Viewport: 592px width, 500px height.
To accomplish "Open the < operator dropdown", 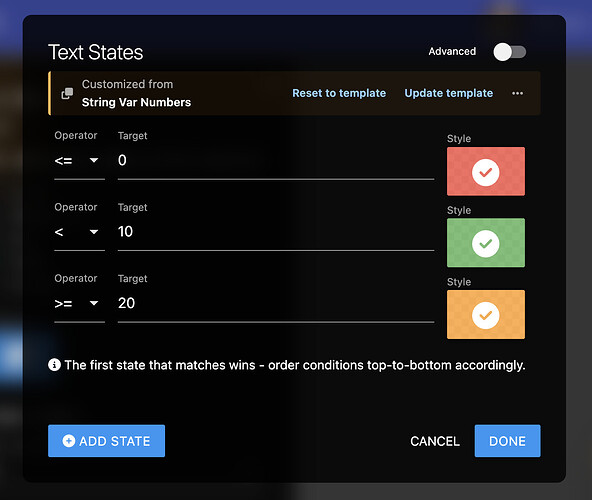I will pos(79,232).
